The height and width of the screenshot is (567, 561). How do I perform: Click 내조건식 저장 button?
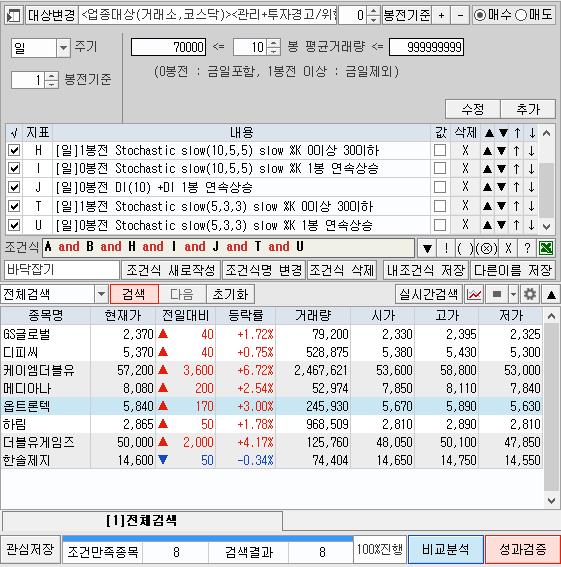point(426,270)
